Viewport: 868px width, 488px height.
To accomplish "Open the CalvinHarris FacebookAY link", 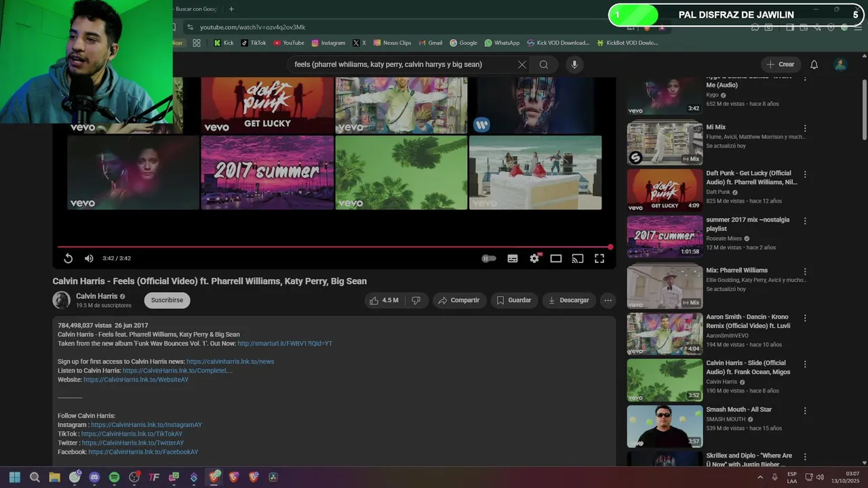I will (x=143, y=452).
